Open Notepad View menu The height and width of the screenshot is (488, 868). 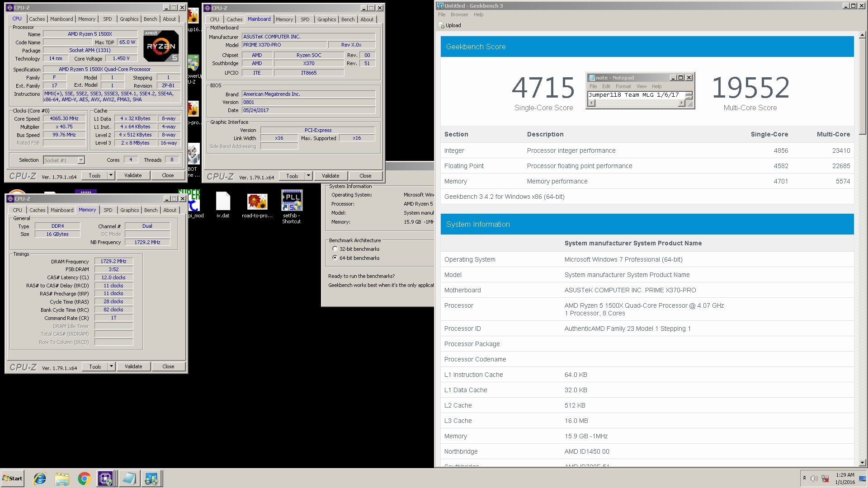(x=642, y=86)
